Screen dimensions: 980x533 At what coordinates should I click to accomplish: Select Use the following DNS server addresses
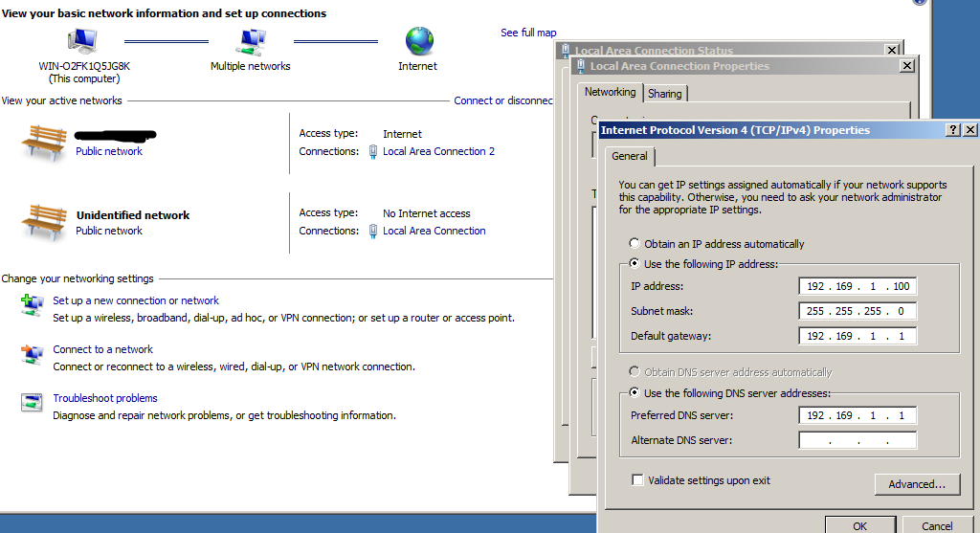tap(635, 392)
